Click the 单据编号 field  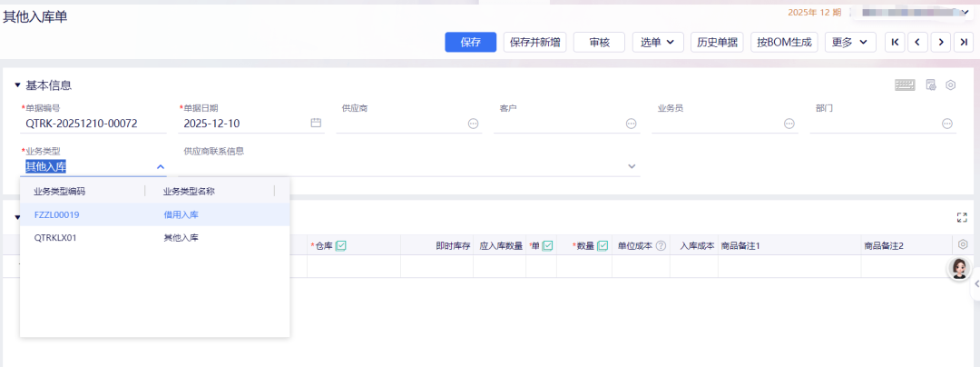pyautogui.click(x=93, y=124)
